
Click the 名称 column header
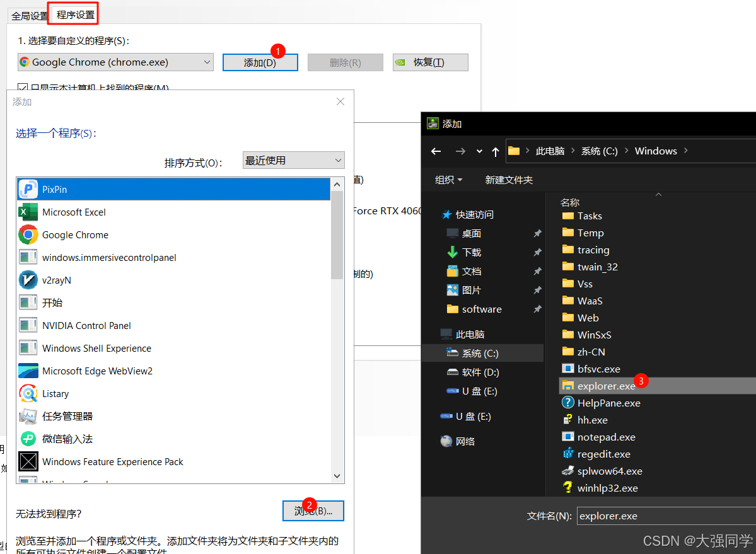[570, 202]
